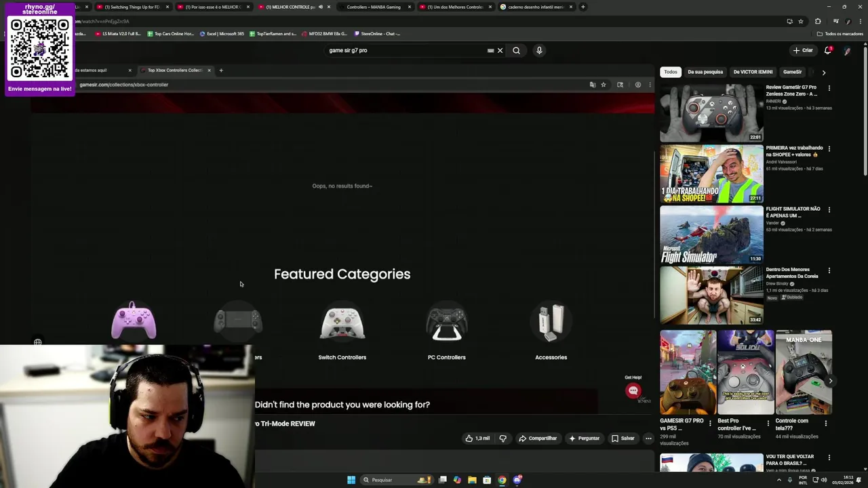Open the StereOnline - Chat bookmark

tap(377, 33)
